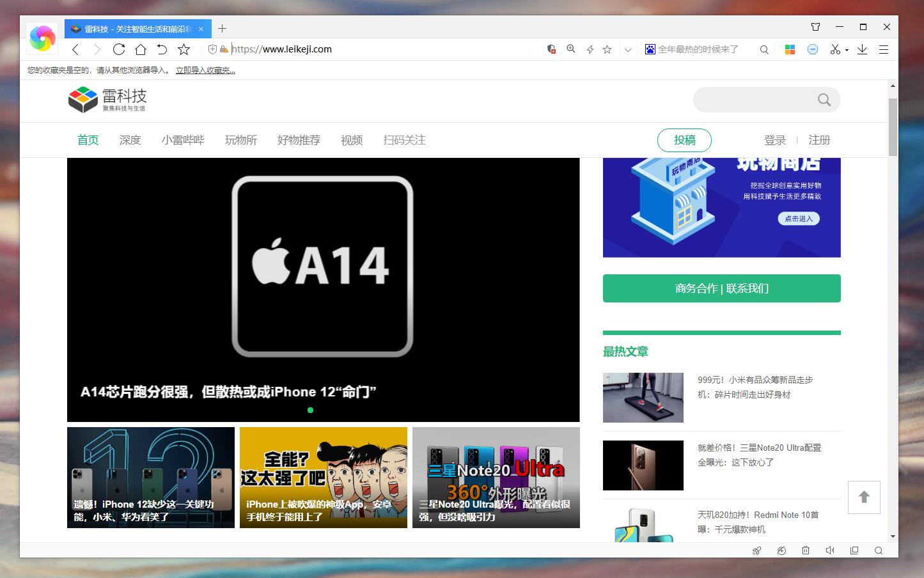Click the undo closed tab icon

coord(162,49)
